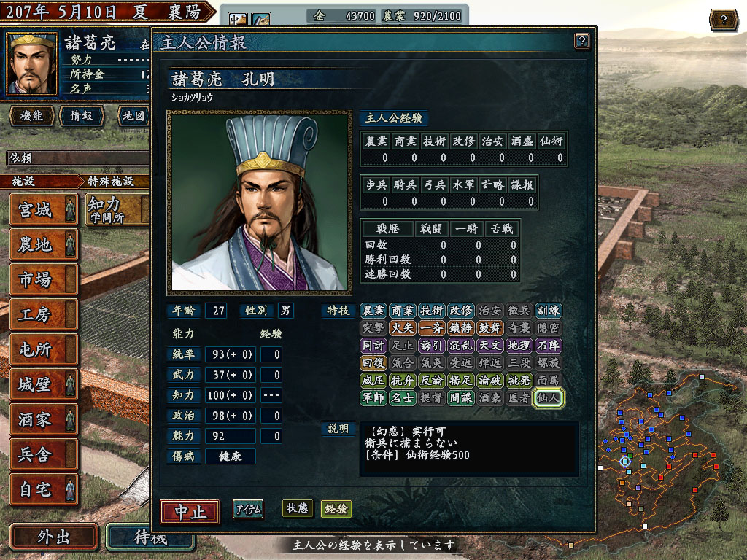Select the 天文 skill badge
Screen dimensions: 747x560
[490, 345]
